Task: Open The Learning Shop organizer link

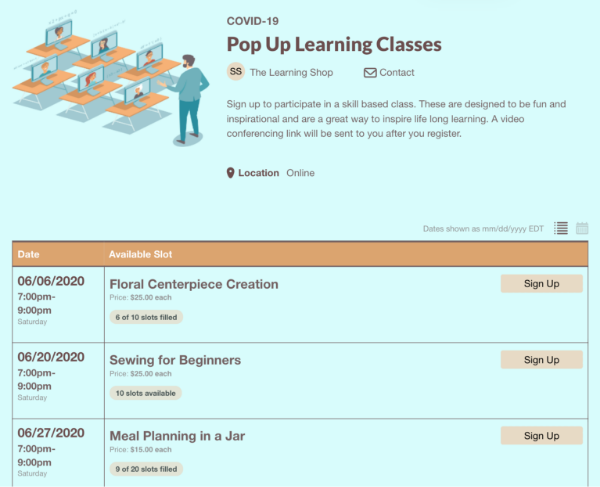Action: click(x=291, y=72)
